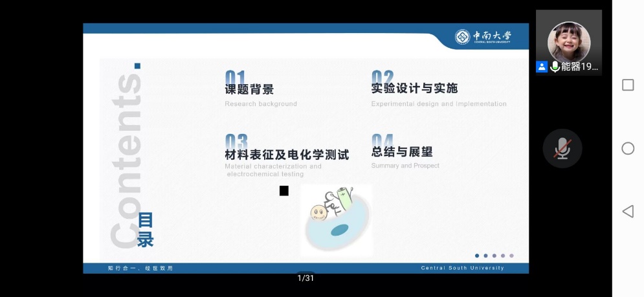The width and height of the screenshot is (644, 297).
Task: Click the Central South University logo
Action: point(483,37)
